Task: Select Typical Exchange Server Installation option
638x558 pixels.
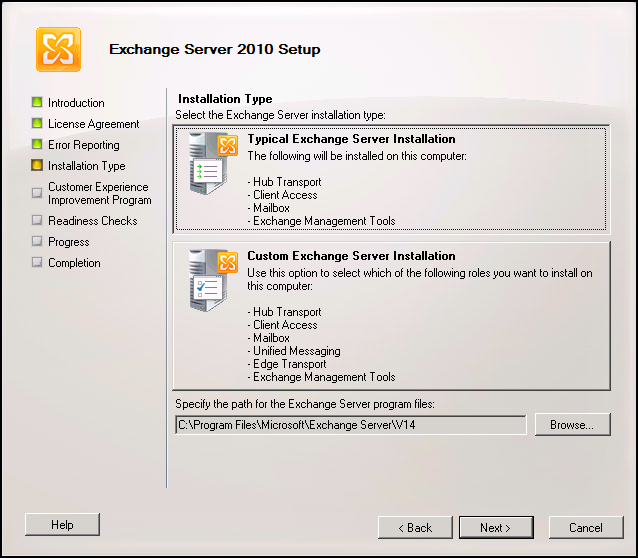Action: coord(391,179)
